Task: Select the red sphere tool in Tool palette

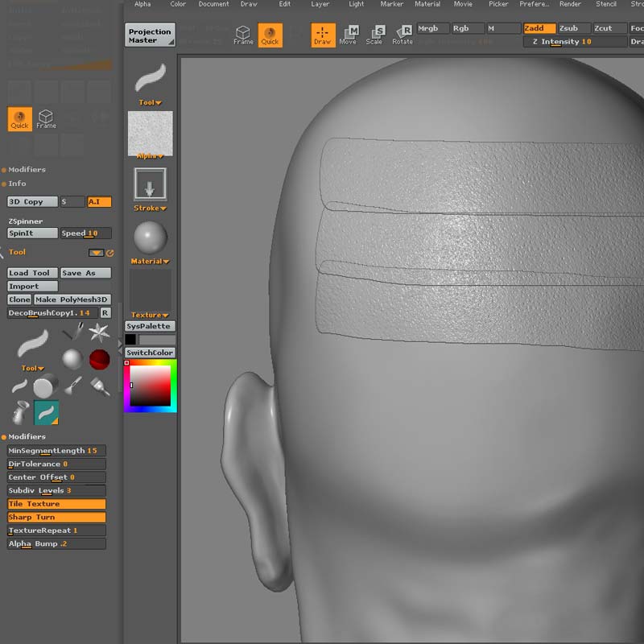Action: [x=99, y=359]
